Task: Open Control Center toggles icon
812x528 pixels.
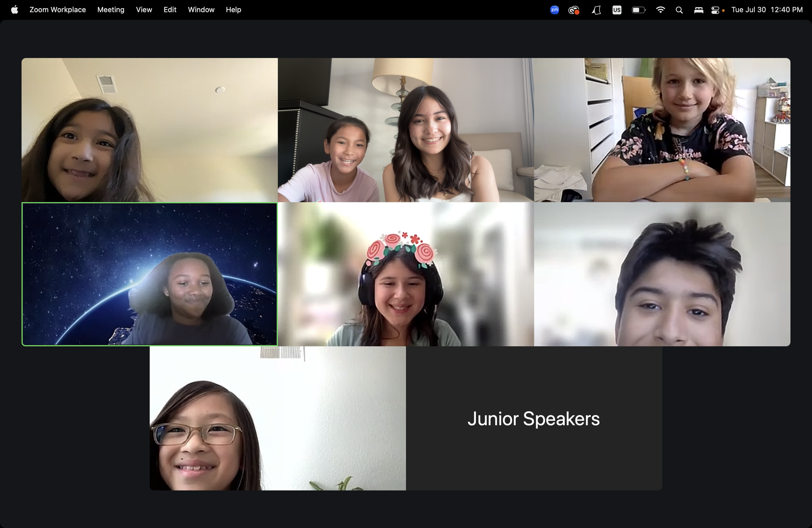Action: point(715,10)
